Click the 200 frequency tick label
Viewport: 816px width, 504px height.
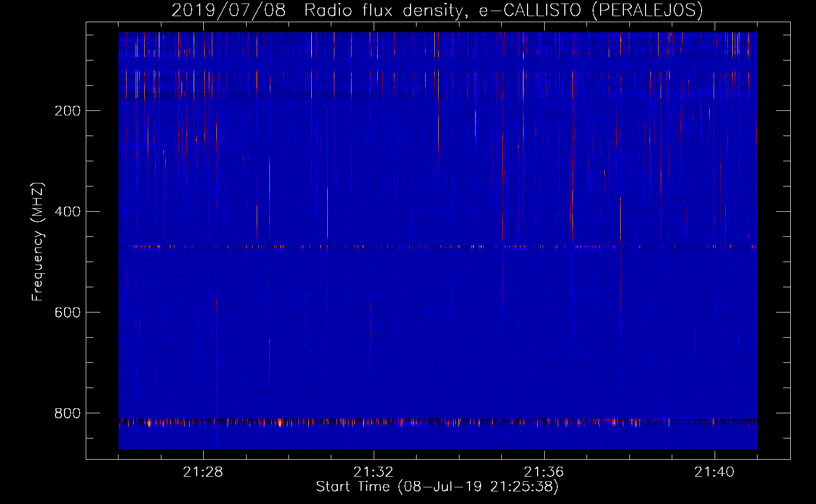[x=68, y=111]
